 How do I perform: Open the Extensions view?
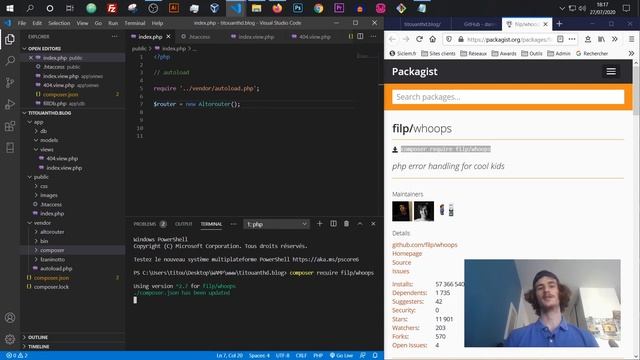(x=10, y=126)
